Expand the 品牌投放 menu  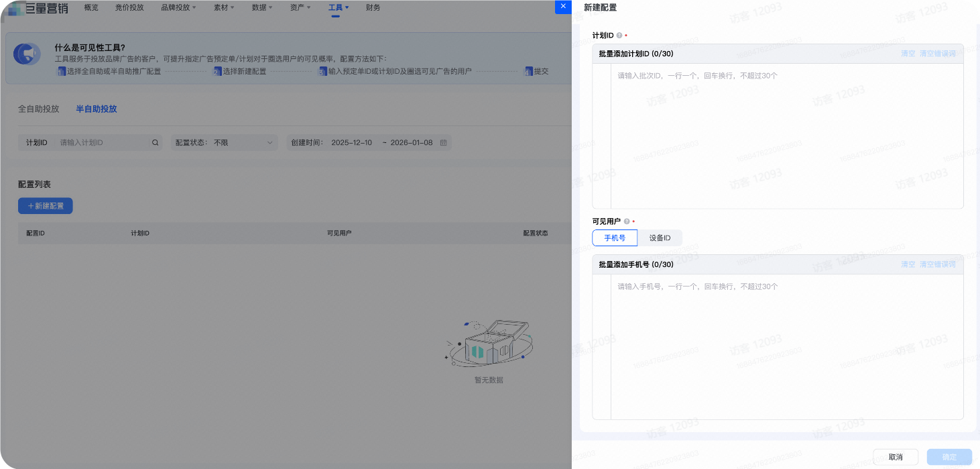[179, 8]
